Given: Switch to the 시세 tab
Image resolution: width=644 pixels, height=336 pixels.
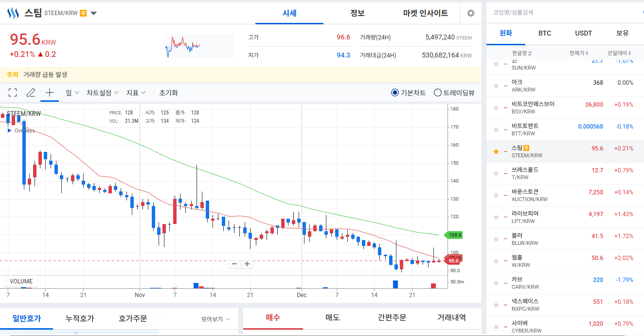Looking at the screenshot, I should (x=289, y=13).
